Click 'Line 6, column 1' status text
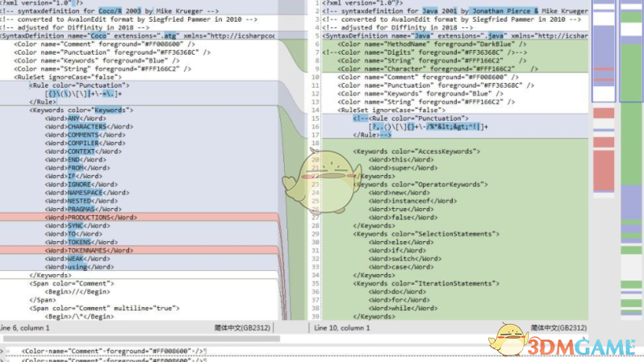 [25, 328]
